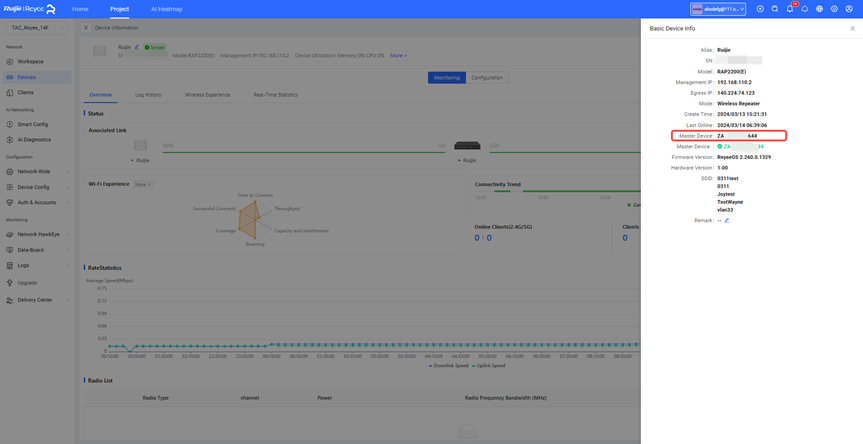Click edit pencil next to Ruijie alias
This screenshot has height=444, width=863.
[137, 47]
